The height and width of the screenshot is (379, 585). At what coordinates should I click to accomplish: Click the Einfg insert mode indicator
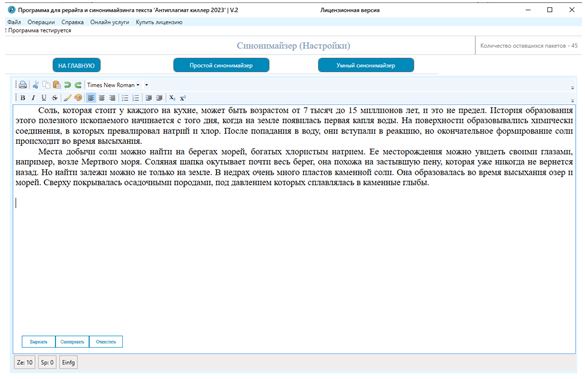(68, 362)
